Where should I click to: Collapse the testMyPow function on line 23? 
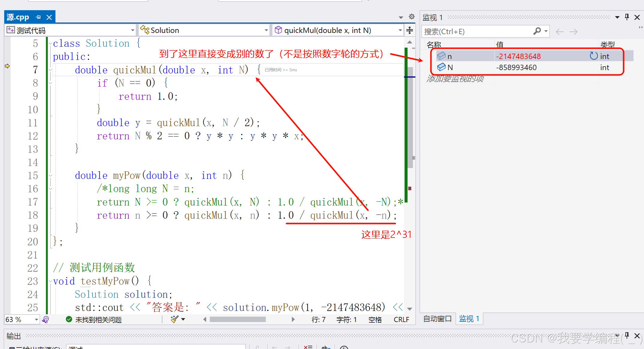pos(50,281)
